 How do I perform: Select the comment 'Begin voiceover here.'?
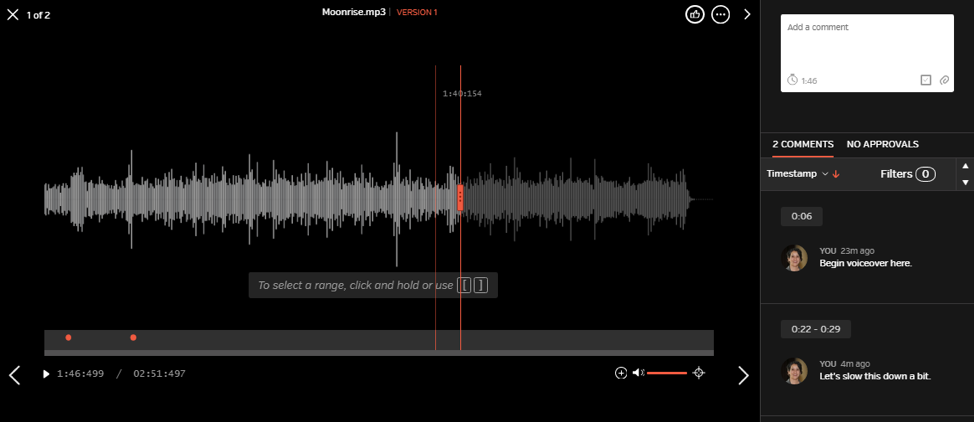[865, 264]
